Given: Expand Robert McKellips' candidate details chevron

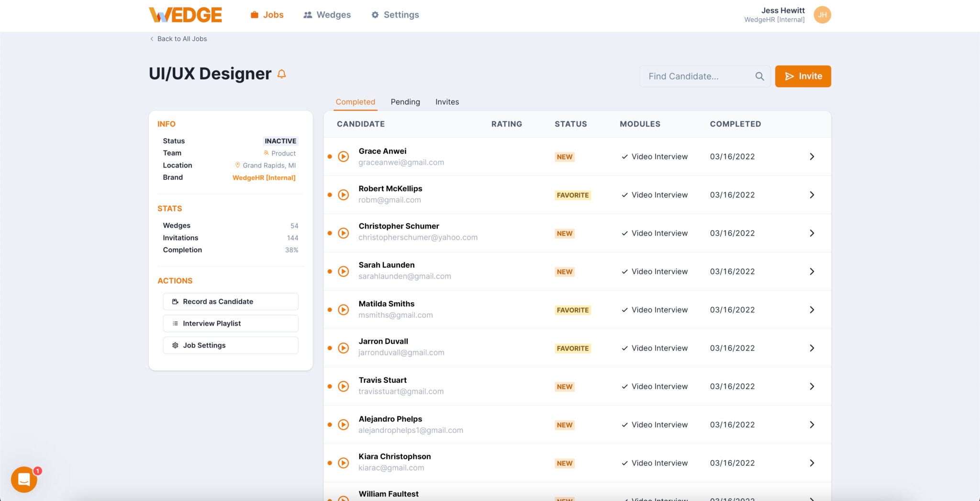Looking at the screenshot, I should click(812, 194).
